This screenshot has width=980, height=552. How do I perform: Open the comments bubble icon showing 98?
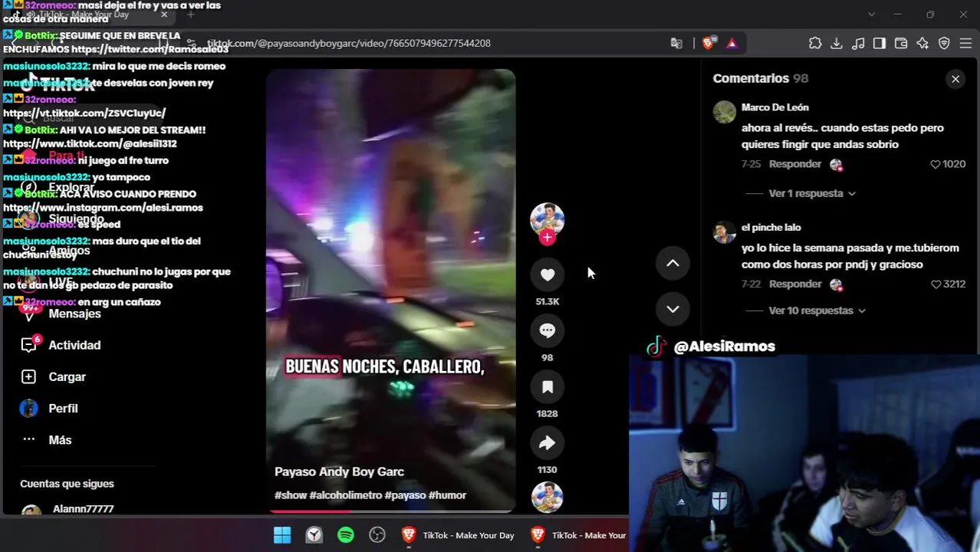pos(547,330)
